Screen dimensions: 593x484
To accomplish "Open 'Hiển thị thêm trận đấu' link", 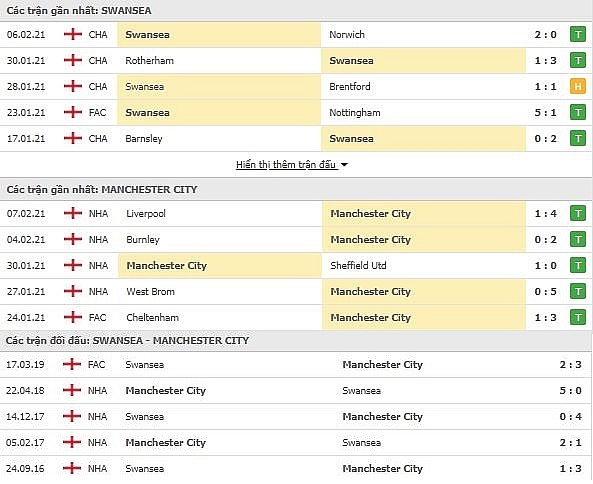I will click(x=286, y=164).
